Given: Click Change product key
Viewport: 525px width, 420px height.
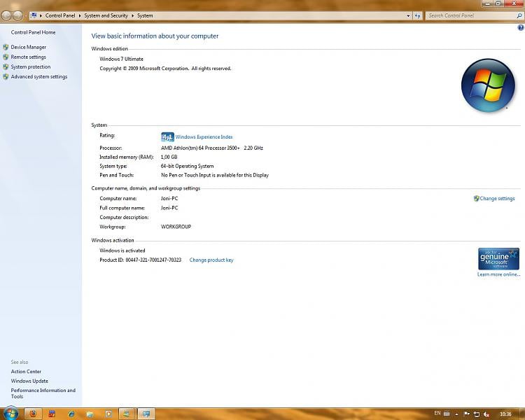Looking at the screenshot, I should coord(211,260).
